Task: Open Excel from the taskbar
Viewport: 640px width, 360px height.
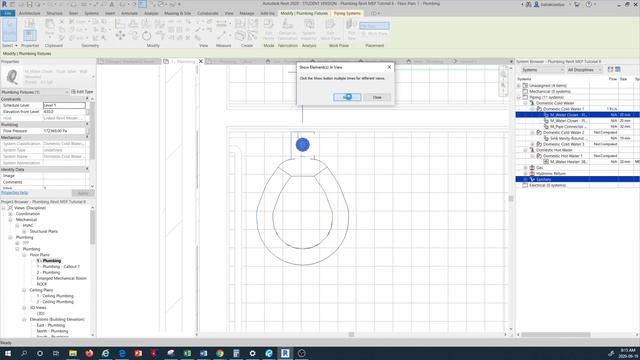Action: pos(187,353)
